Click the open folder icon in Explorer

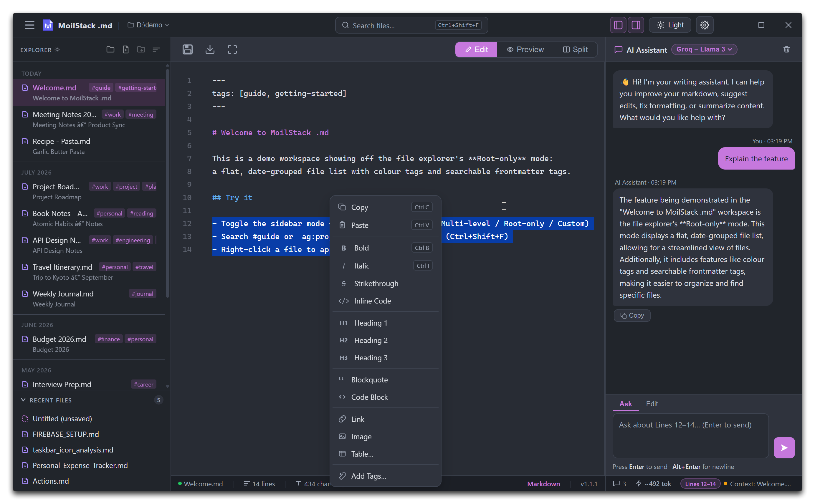coord(110,50)
